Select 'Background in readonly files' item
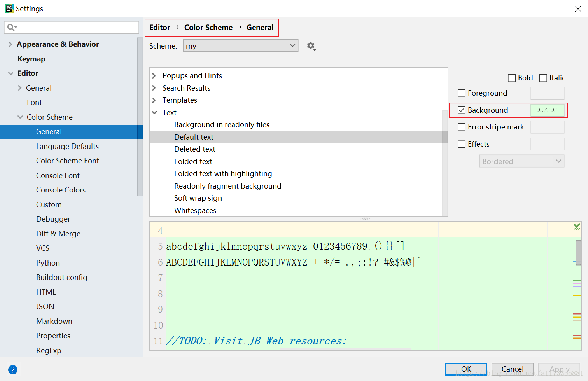 click(x=222, y=125)
